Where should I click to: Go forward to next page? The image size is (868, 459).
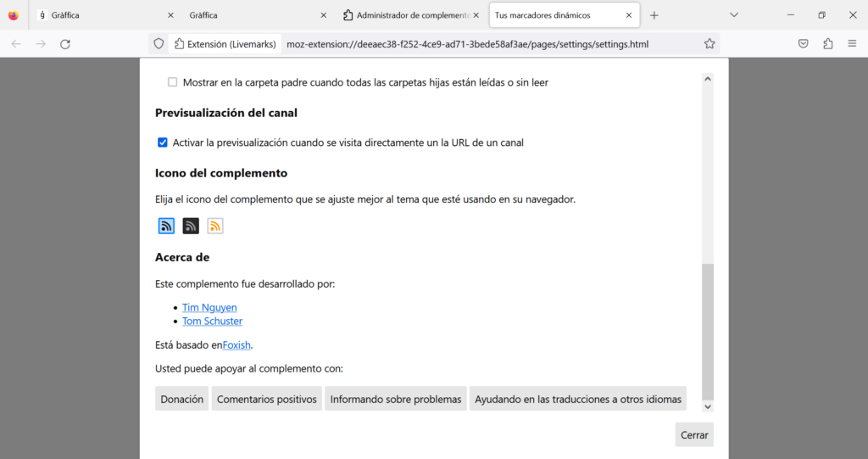pyautogui.click(x=41, y=44)
